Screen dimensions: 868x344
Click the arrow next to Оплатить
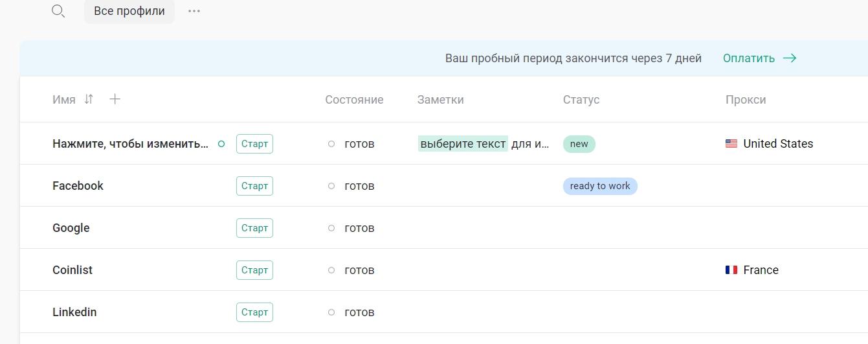coord(790,58)
